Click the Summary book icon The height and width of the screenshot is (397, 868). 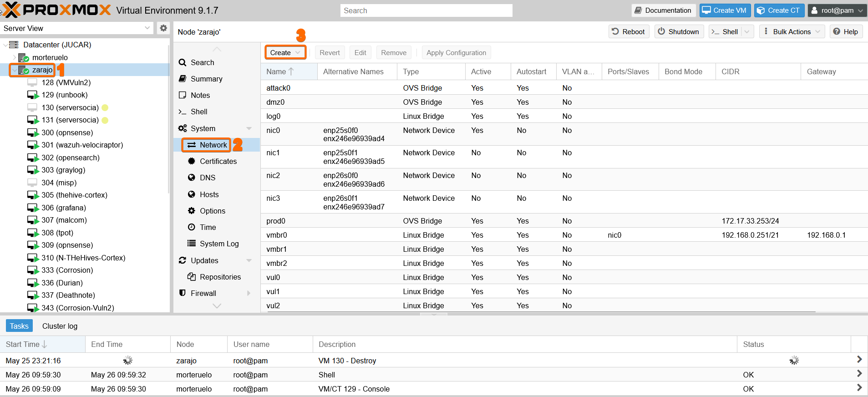pyautogui.click(x=183, y=79)
